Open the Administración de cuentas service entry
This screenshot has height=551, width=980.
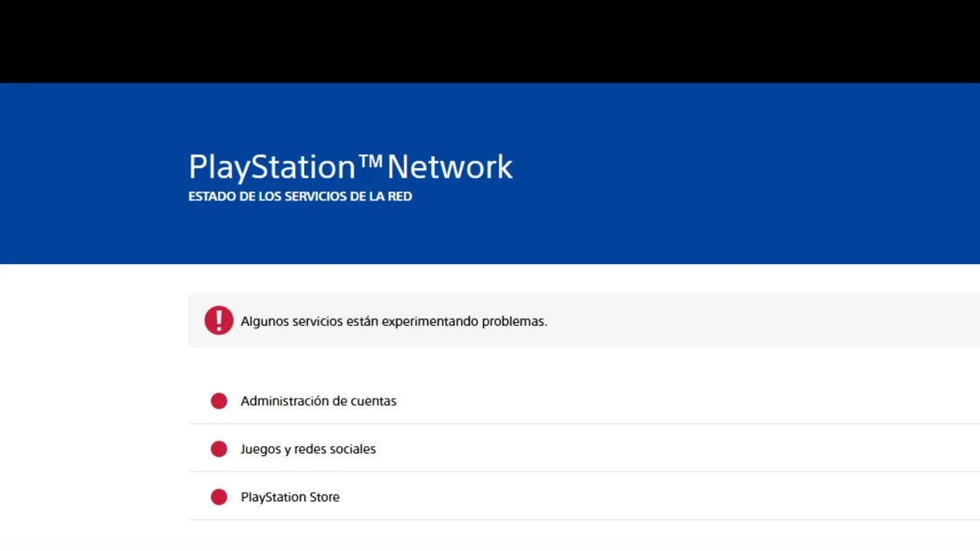coord(318,401)
